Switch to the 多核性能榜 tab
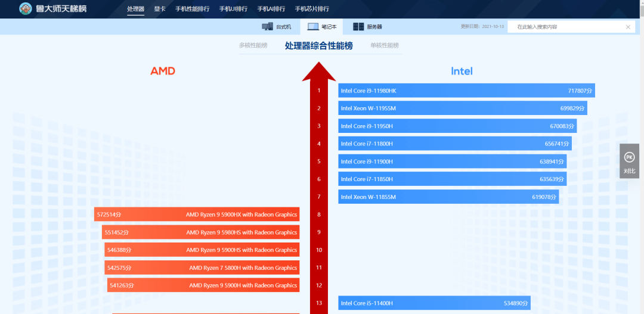644x314 pixels. coord(253,45)
